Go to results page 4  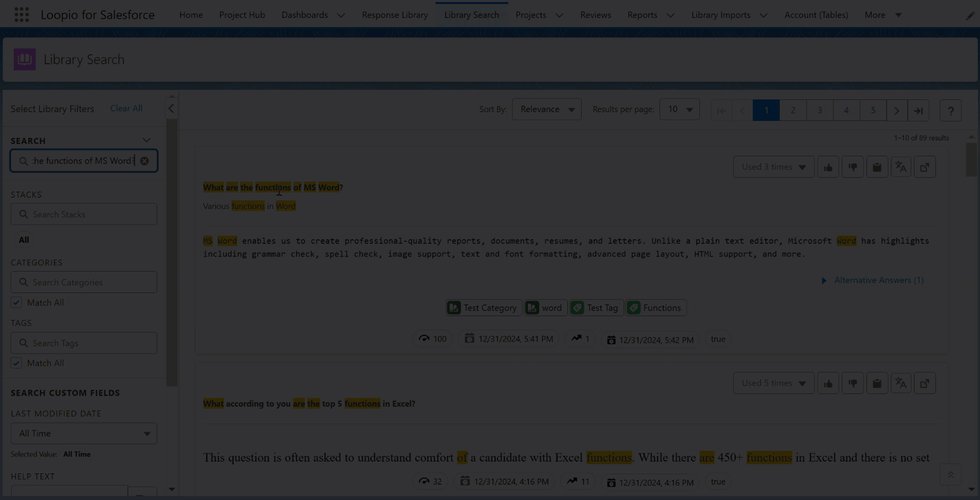click(846, 110)
